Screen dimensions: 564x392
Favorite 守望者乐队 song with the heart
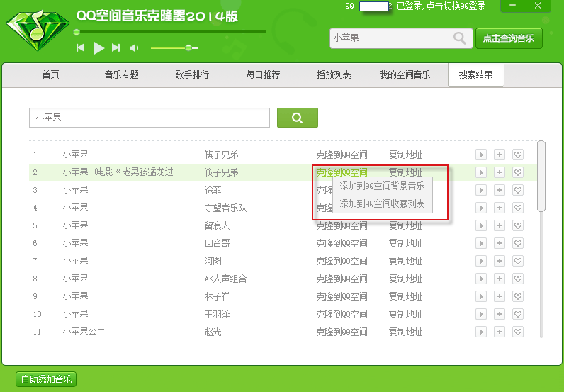(x=518, y=208)
